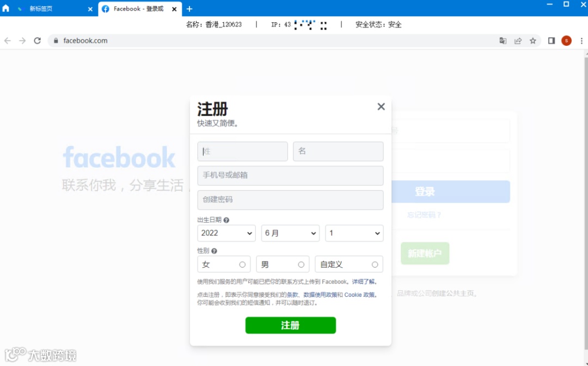Open the birth year dropdown 2022
This screenshot has height=366, width=588.
coord(226,233)
